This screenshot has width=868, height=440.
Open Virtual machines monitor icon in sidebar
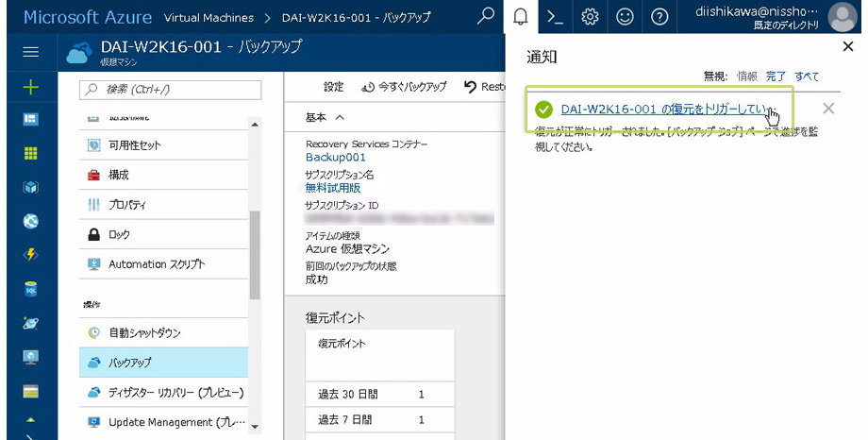point(31,357)
